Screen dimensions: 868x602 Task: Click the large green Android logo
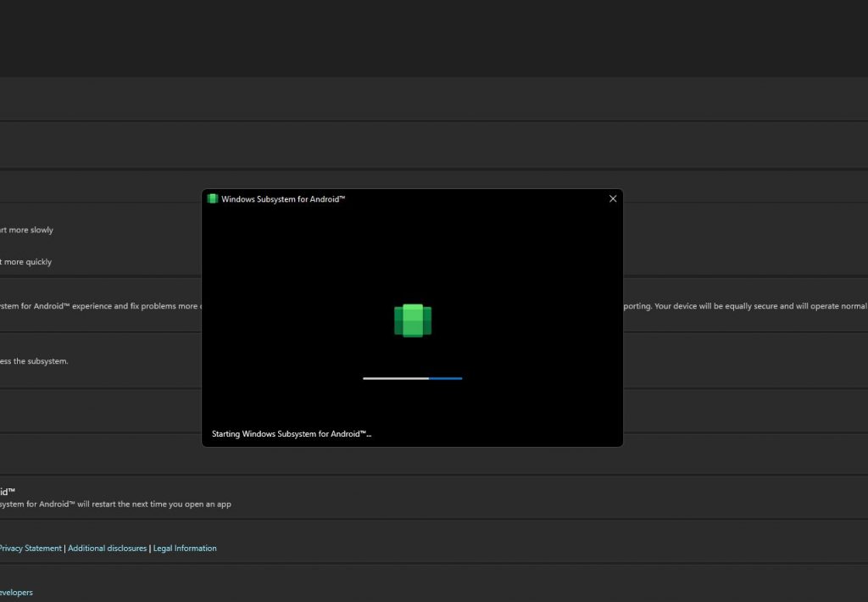(x=413, y=321)
